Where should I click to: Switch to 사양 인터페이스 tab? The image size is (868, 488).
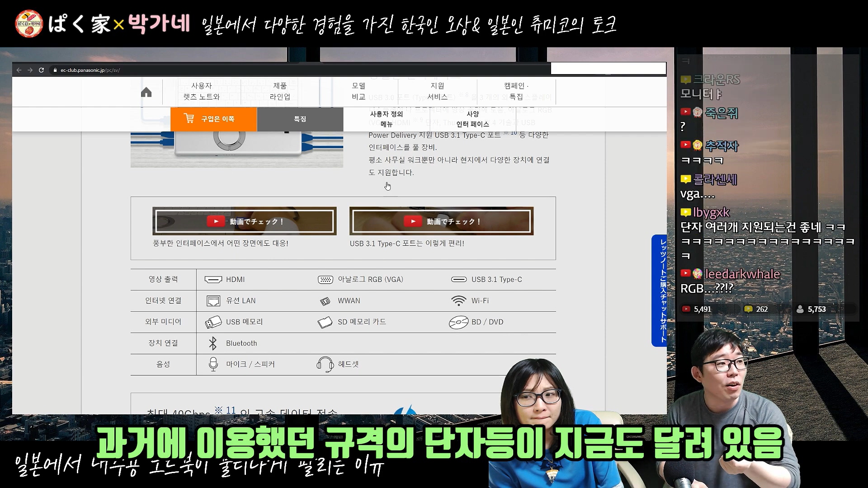pos(472,119)
